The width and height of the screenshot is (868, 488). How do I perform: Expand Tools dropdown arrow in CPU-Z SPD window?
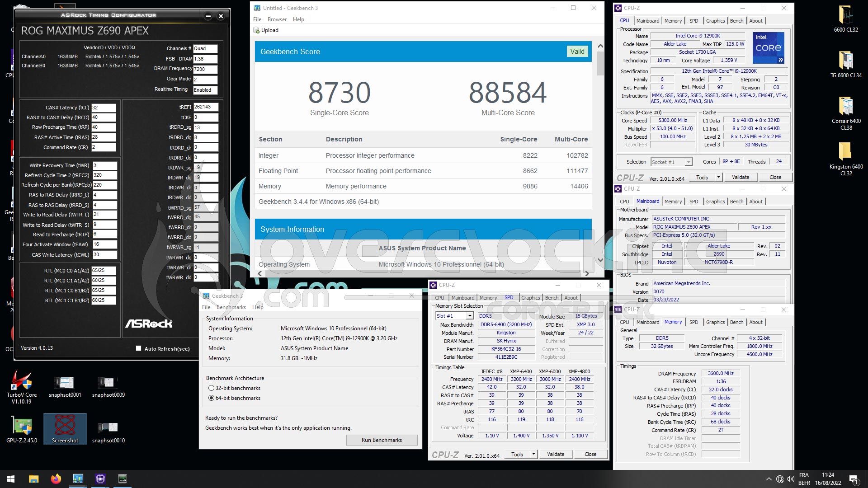tap(533, 454)
